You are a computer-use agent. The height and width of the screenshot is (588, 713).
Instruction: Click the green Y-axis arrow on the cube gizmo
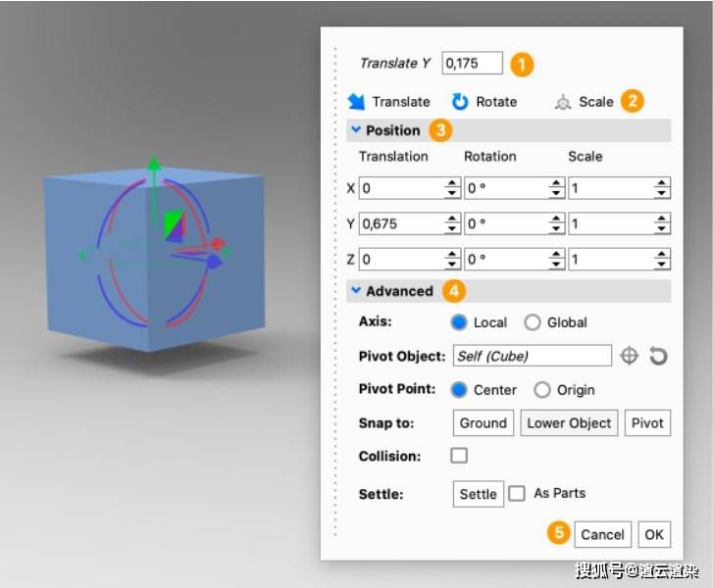point(153,163)
